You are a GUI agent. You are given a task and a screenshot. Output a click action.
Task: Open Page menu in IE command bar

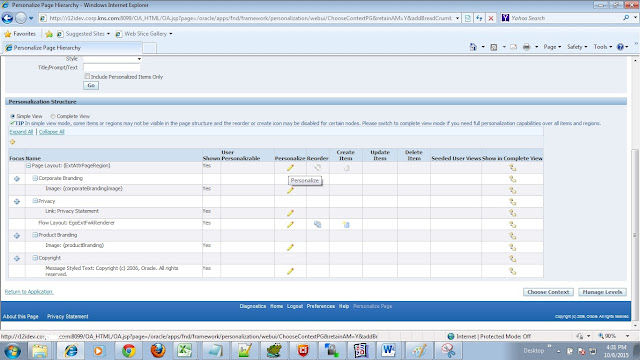pyautogui.click(x=552, y=47)
